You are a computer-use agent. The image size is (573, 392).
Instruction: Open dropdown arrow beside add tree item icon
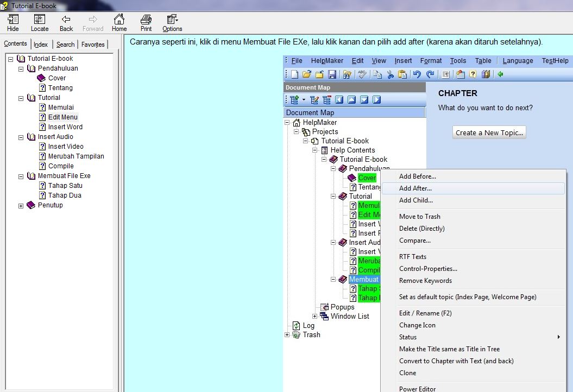304,100
